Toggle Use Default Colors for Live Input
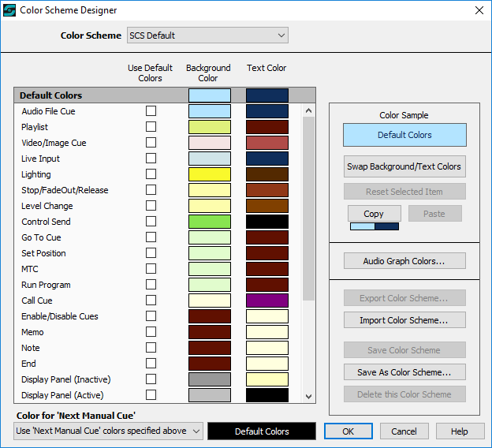492x448 pixels. [x=151, y=159]
